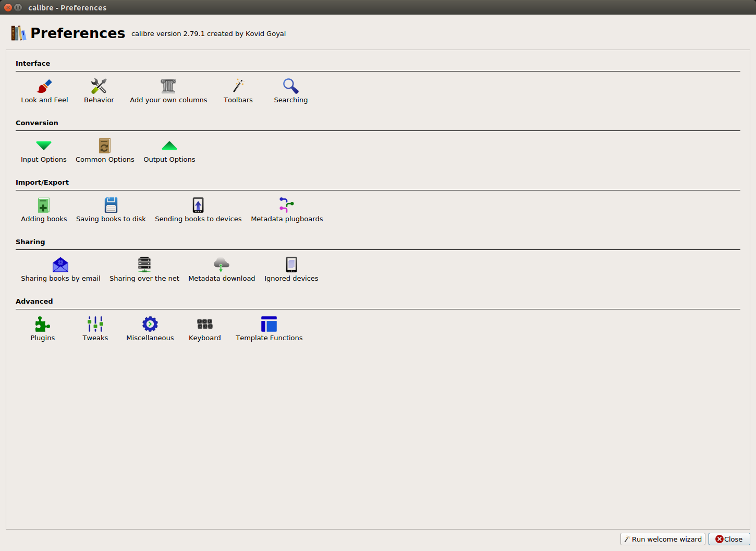Open the Tweaks preferences
The image size is (756, 551).
(x=95, y=329)
